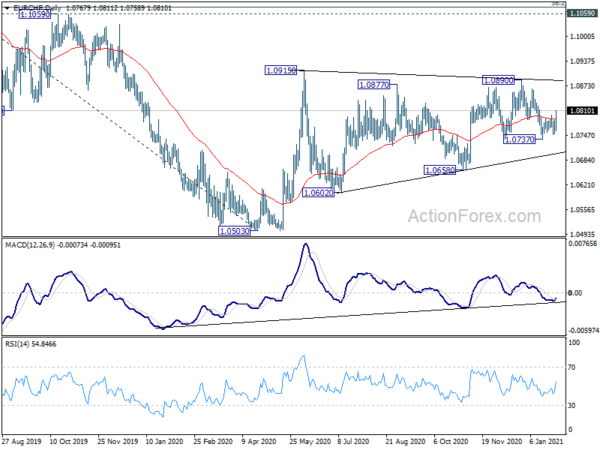This screenshot has height=450, width=600.
Task: Click the EURCHF,Daily chart title
Action: pos(36,6)
